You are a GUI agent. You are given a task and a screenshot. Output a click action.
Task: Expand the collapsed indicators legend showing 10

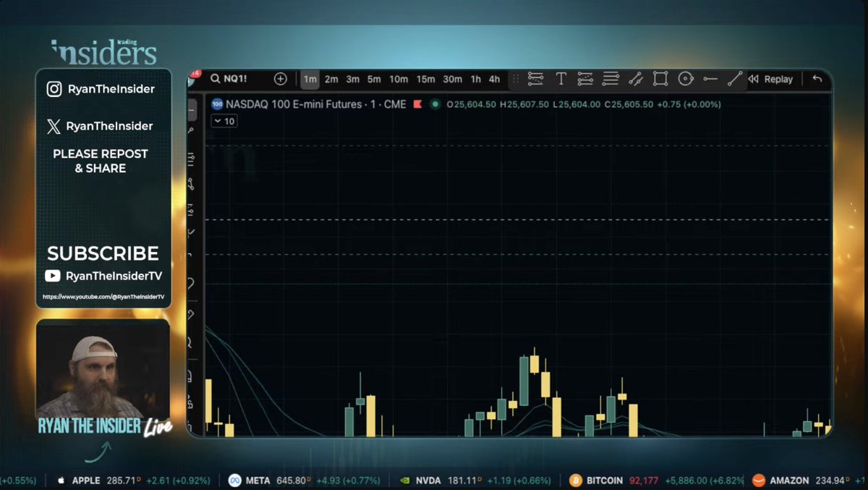(224, 121)
